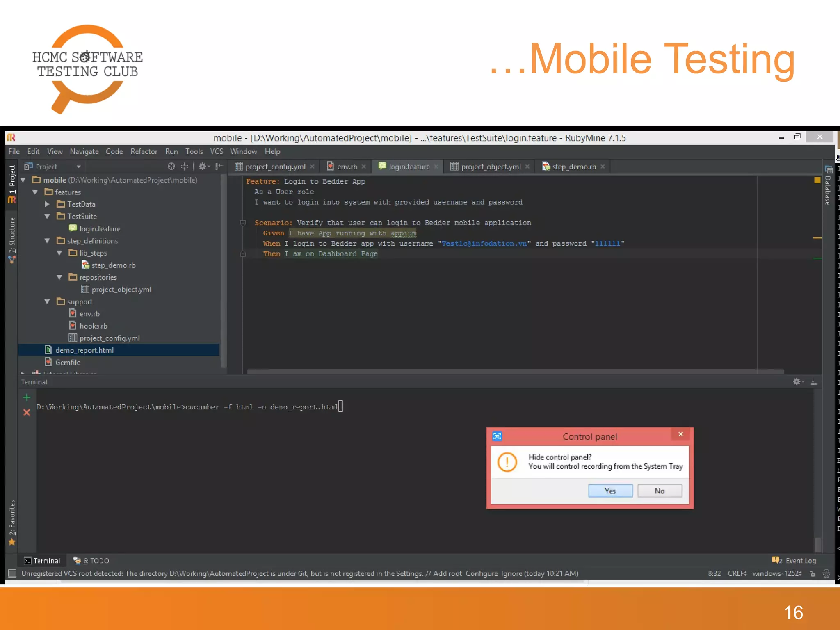The width and height of the screenshot is (840, 630).
Task: Click No in the Control panel dialog
Action: 660,491
